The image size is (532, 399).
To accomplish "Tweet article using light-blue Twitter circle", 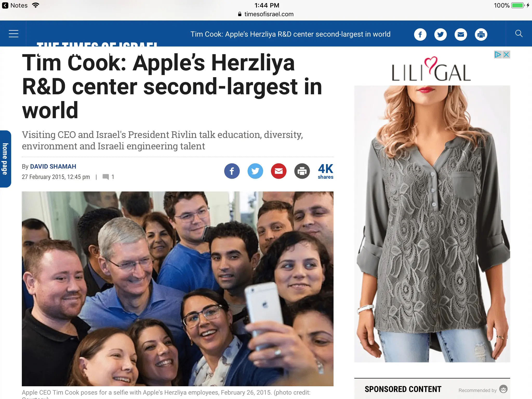I will tap(255, 171).
